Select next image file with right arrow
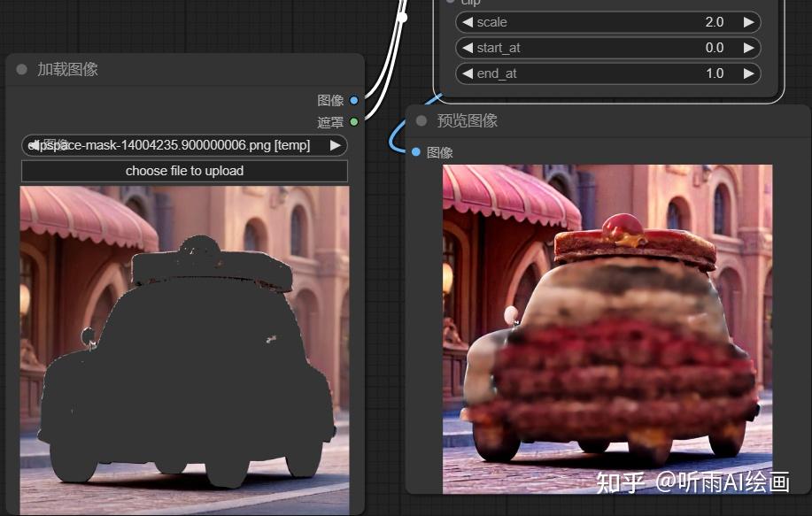812x516 pixels. pos(336,145)
